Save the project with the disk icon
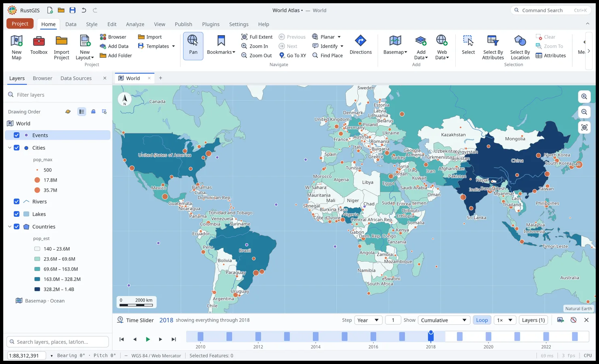The image size is (599, 364). [x=72, y=10]
